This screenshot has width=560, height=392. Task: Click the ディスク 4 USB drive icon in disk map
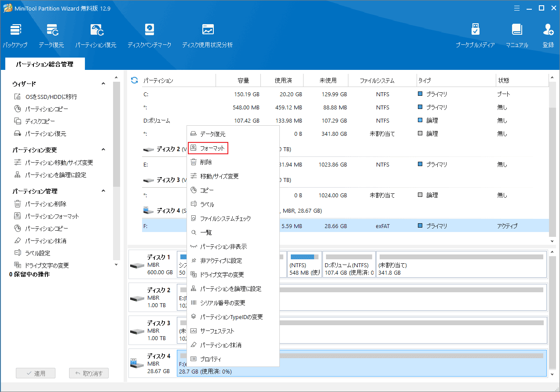click(x=138, y=364)
